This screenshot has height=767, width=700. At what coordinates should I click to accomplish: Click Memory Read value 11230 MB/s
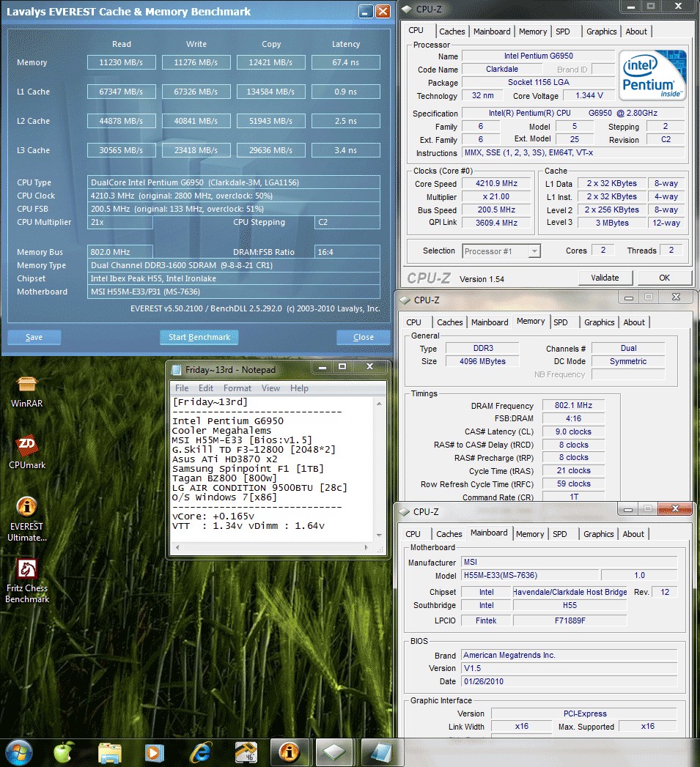point(122,62)
